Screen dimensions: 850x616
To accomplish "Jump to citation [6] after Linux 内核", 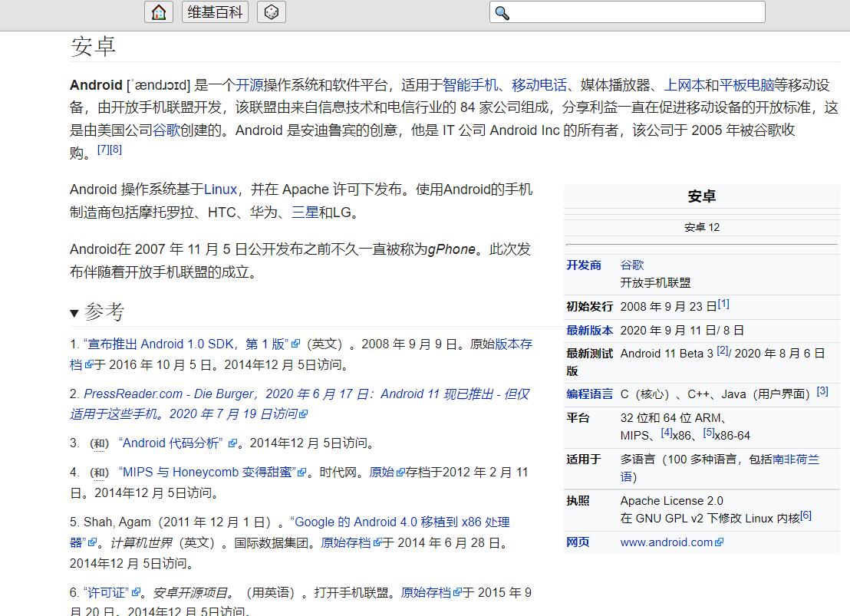I will [806, 516].
